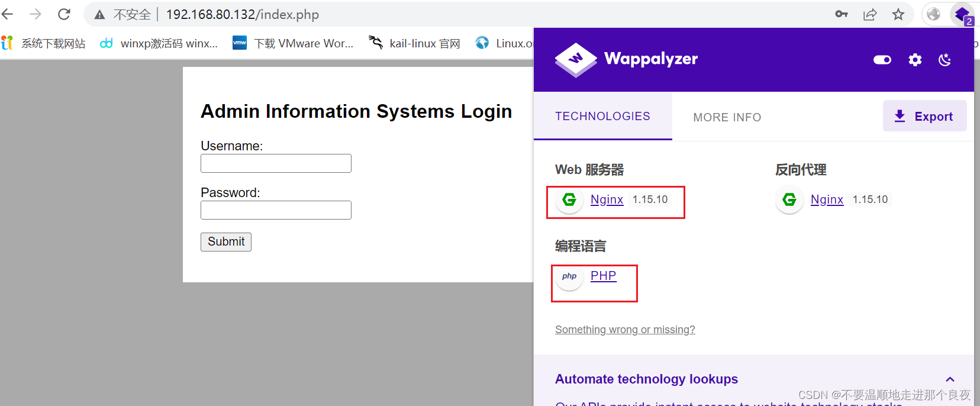The width and height of the screenshot is (980, 406).
Task: Submit the admin login form
Action: [x=226, y=241]
